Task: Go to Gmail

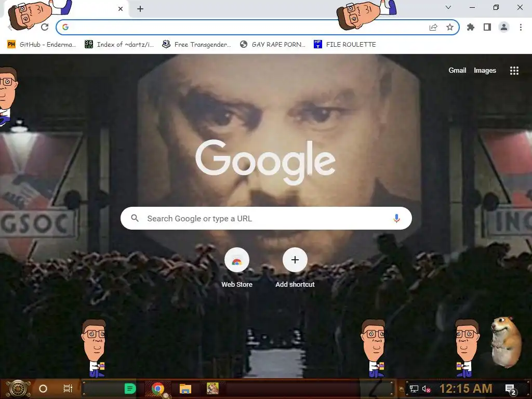Action: point(457,70)
